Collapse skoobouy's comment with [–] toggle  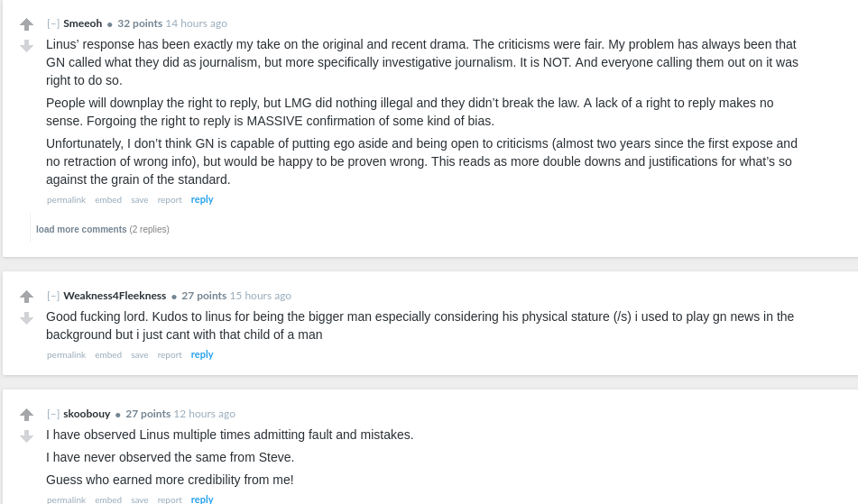coord(53,414)
